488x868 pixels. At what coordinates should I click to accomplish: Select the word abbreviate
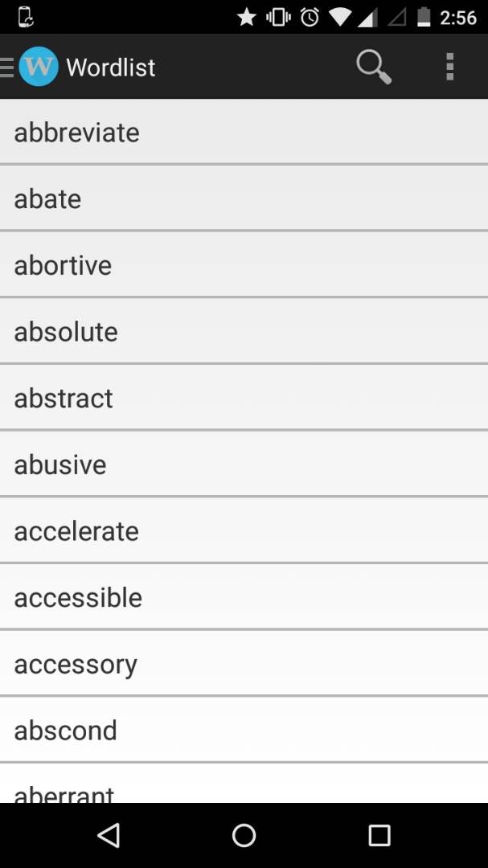point(76,132)
